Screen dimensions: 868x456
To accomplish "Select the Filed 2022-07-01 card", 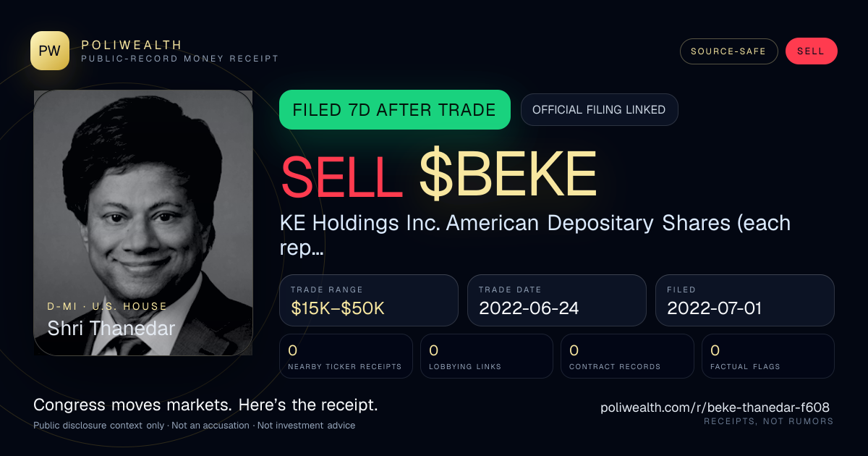I will point(745,300).
